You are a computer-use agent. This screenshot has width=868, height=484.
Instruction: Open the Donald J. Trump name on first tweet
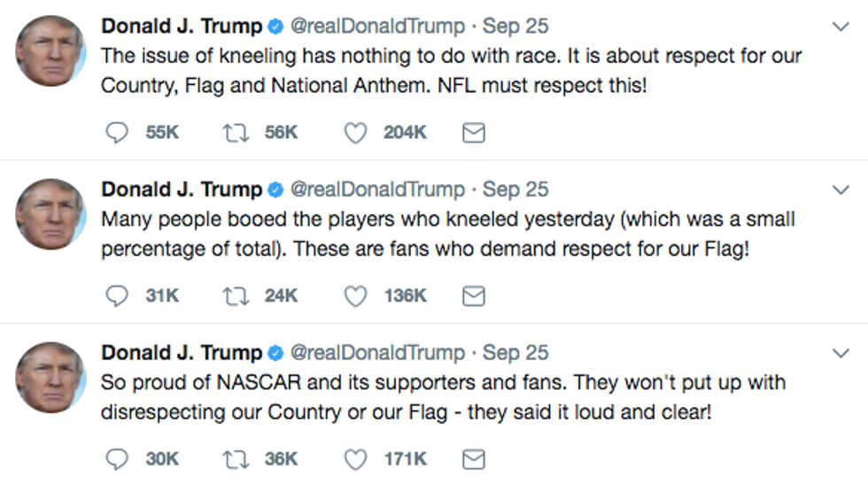(x=182, y=27)
